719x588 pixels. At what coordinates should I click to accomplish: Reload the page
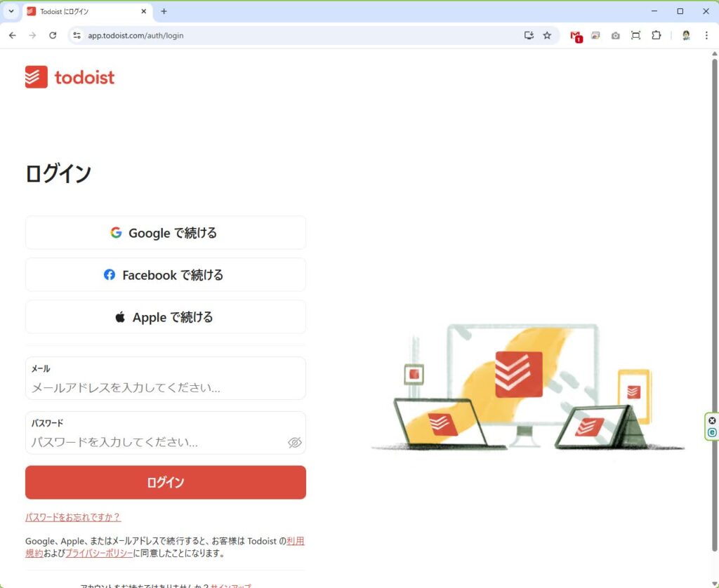tap(53, 35)
